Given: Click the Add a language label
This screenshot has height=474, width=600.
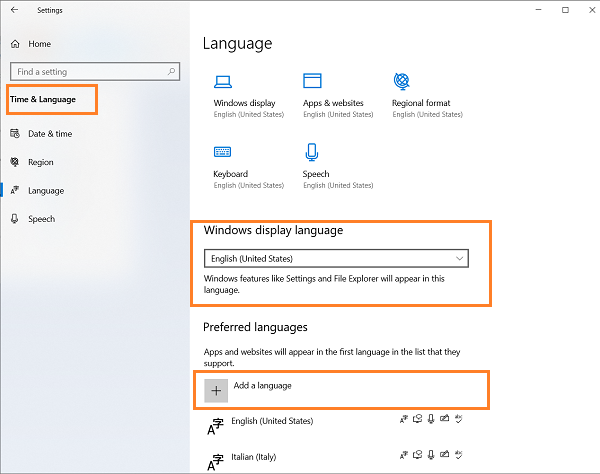Looking at the screenshot, I should point(262,386).
